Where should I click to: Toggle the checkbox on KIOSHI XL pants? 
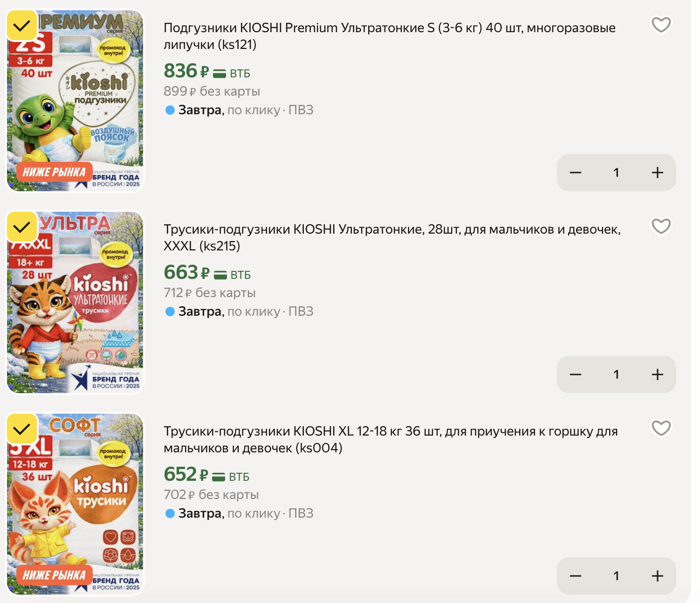[22, 429]
